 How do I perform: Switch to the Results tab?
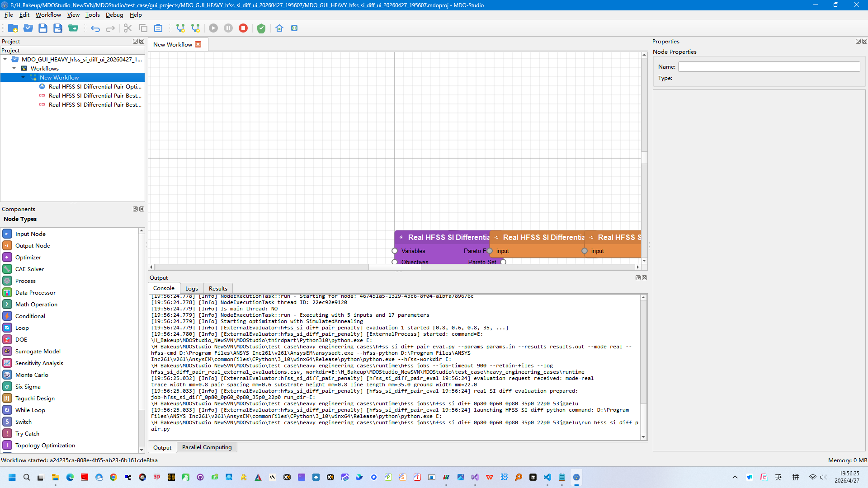[x=218, y=288]
